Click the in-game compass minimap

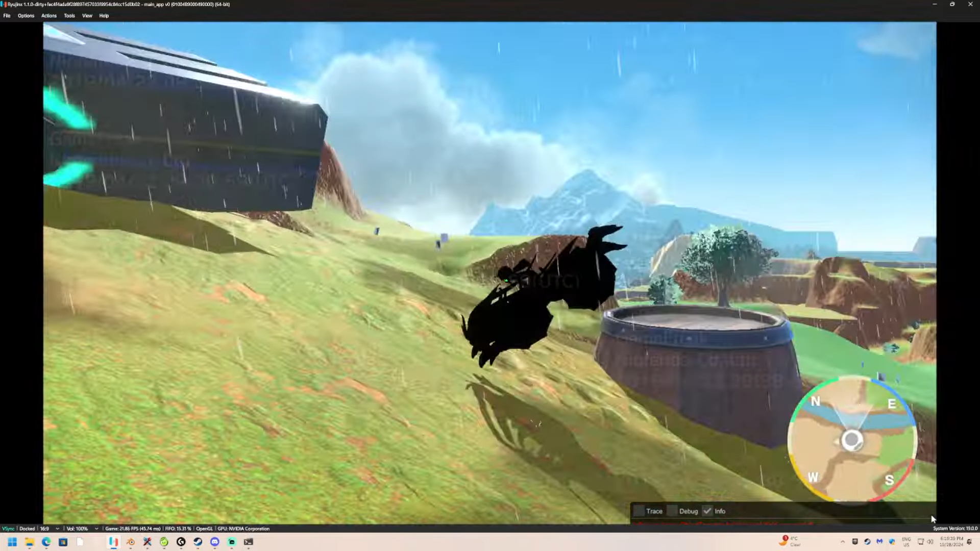852,440
